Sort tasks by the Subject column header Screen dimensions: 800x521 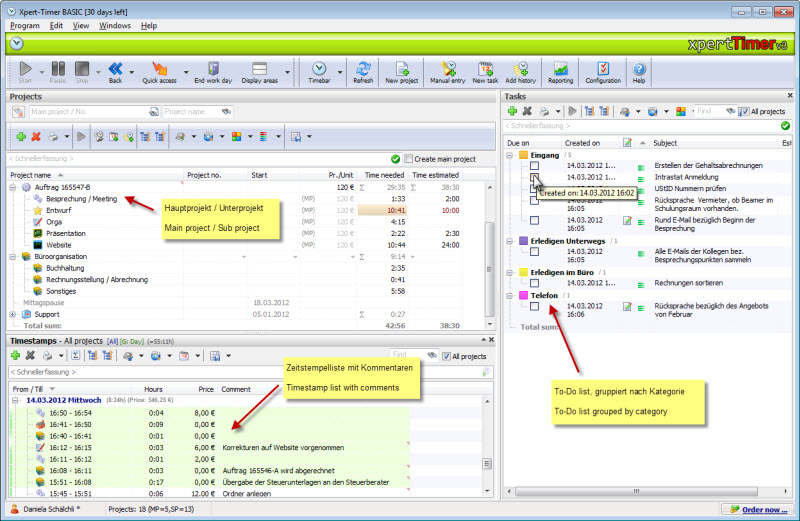665,143
